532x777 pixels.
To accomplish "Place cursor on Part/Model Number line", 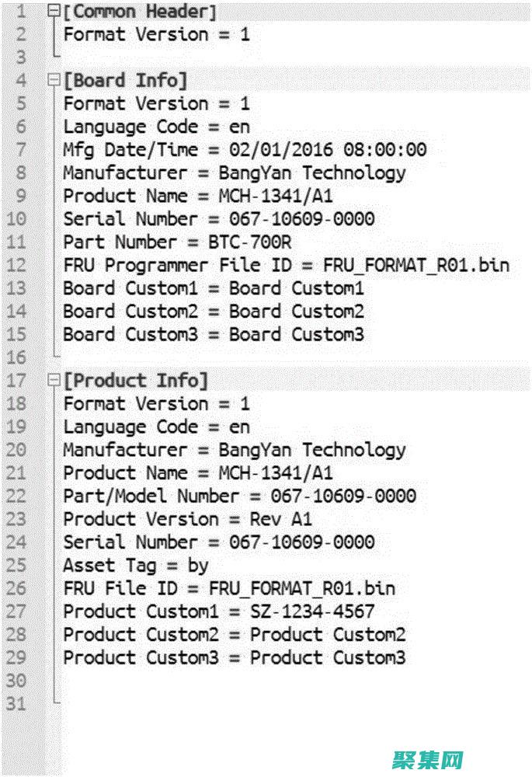I will [x=239, y=496].
